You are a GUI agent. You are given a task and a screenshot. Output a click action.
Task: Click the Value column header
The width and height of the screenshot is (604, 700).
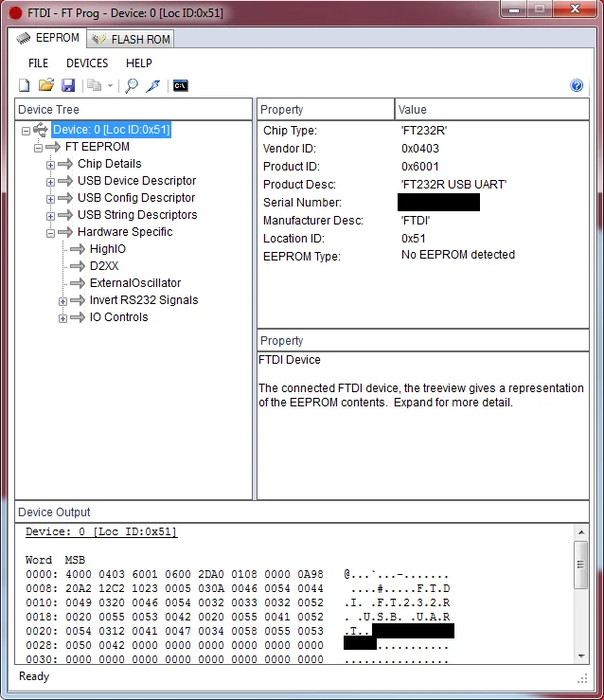click(492, 109)
